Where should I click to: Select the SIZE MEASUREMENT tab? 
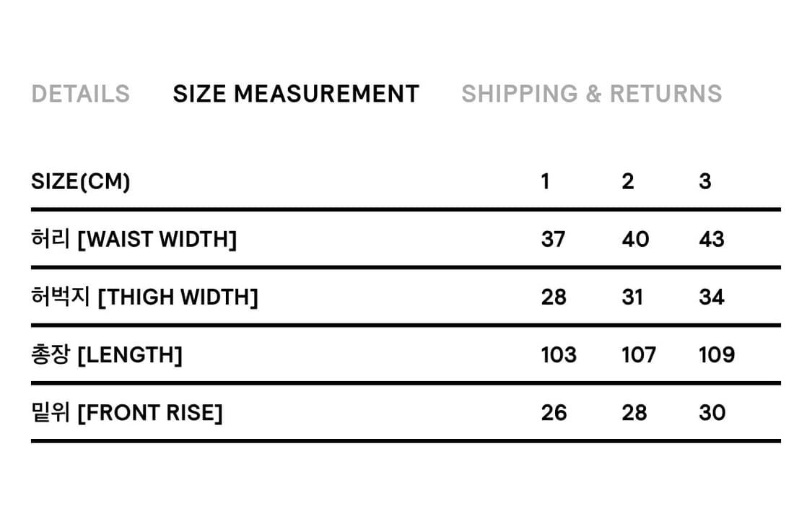pos(296,94)
